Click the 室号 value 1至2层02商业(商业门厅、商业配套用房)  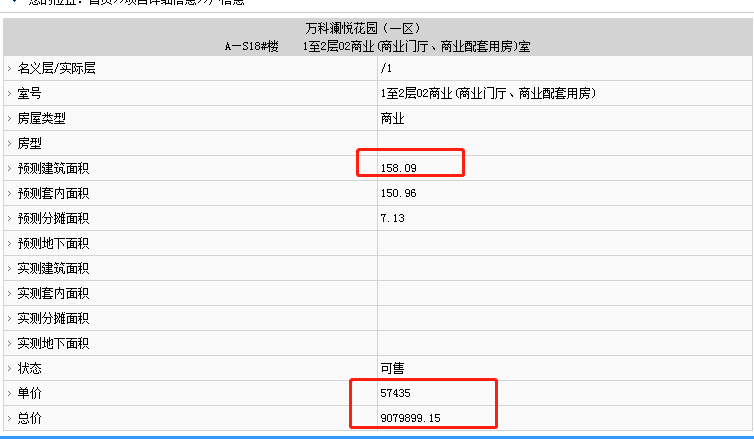click(488, 93)
